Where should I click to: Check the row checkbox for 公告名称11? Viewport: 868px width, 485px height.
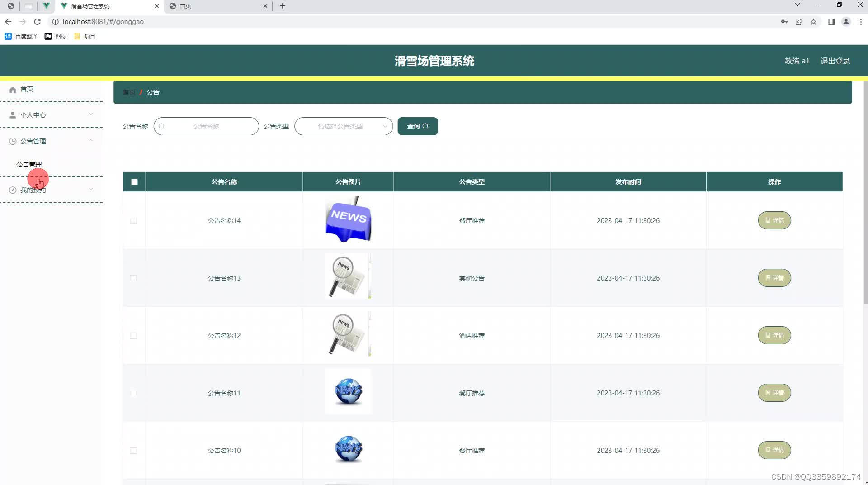coord(133,393)
